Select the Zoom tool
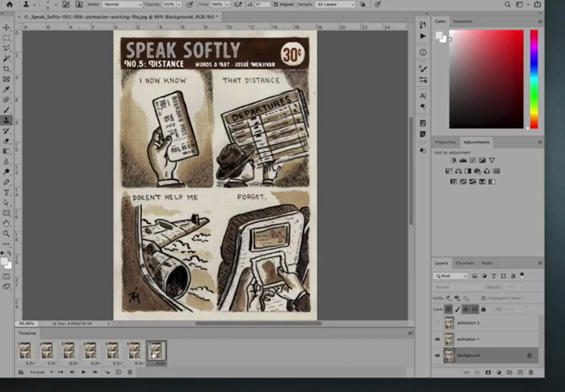Image resolution: width=565 pixels, height=392 pixels. click(x=6, y=234)
